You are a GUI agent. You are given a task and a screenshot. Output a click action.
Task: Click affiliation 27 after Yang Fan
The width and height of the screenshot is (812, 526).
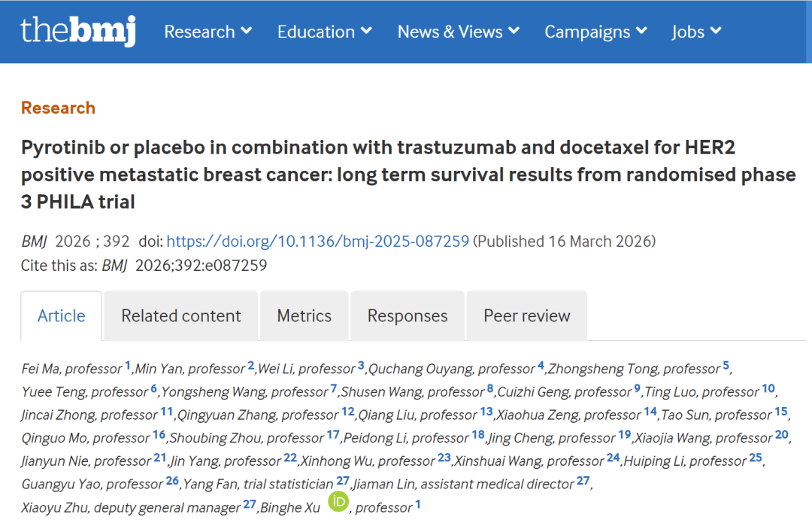[x=343, y=482]
